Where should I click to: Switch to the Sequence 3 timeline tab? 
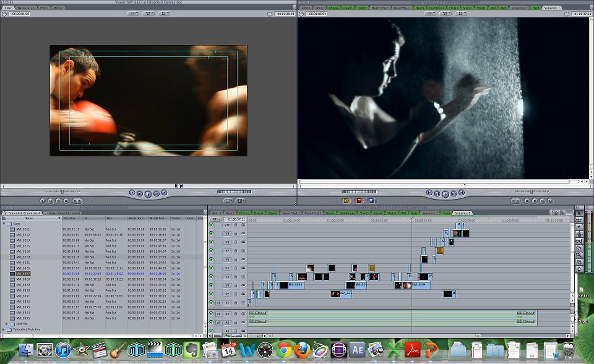[x=429, y=213]
